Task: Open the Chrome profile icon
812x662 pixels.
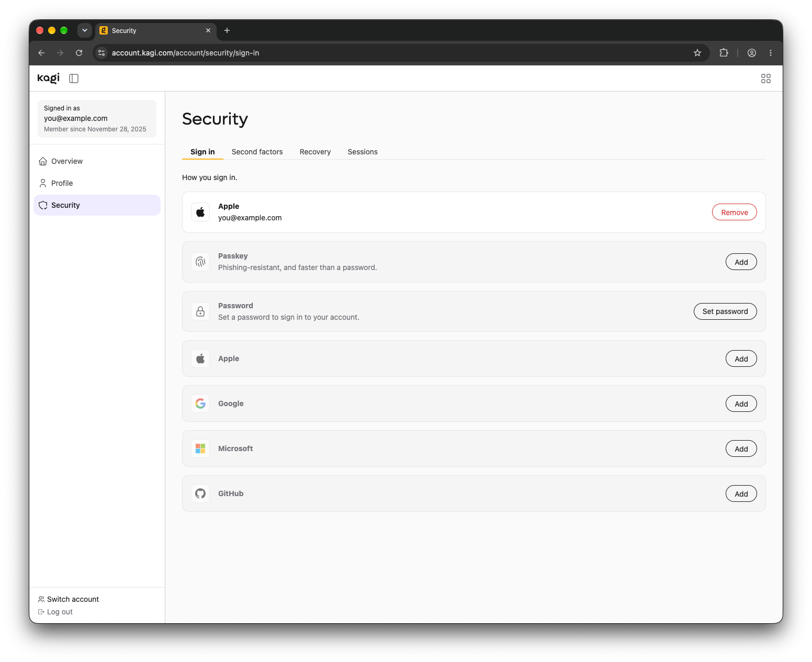Action: [x=751, y=53]
